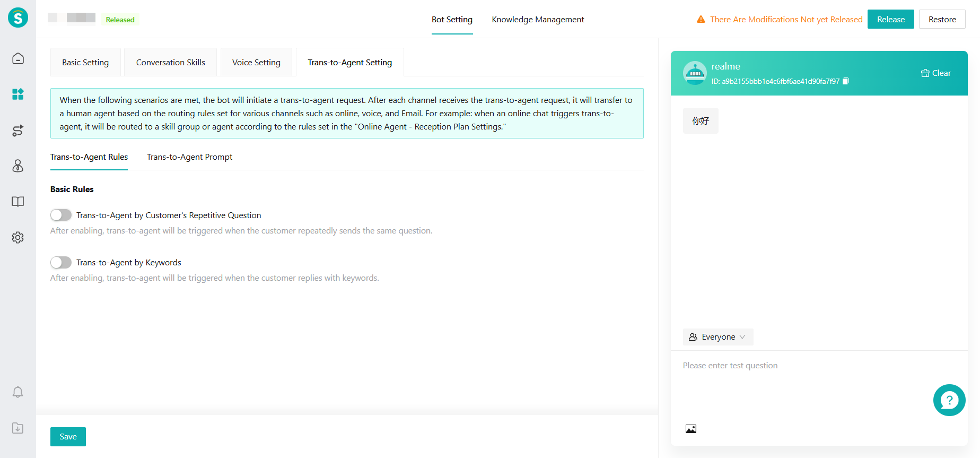Open the routing flow icon in sidebar

(18, 131)
